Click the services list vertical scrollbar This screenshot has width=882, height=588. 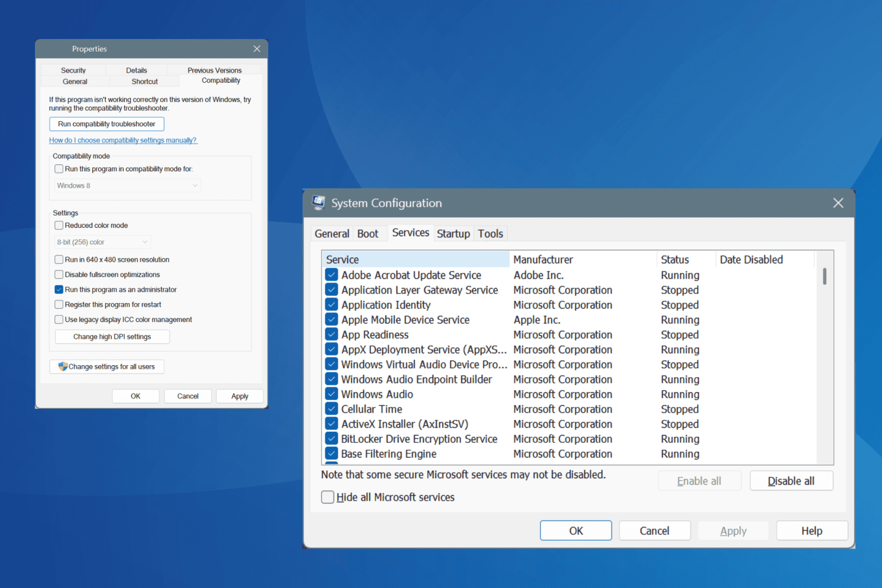point(825,277)
